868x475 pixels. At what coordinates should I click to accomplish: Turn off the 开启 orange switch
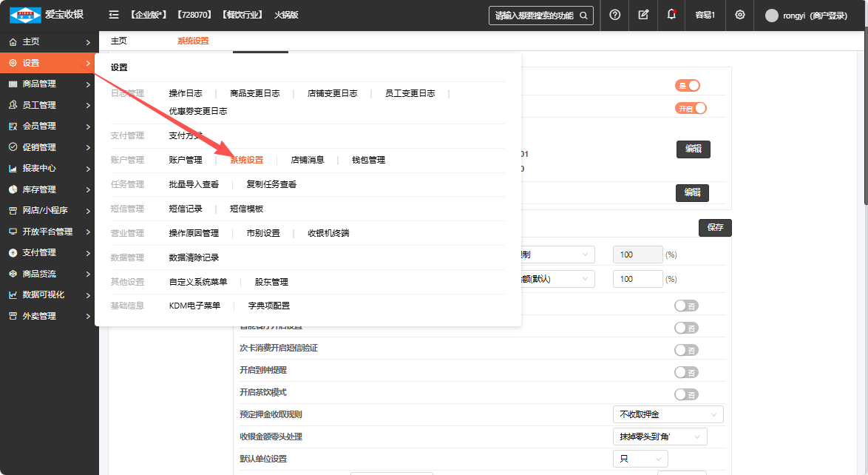point(691,109)
